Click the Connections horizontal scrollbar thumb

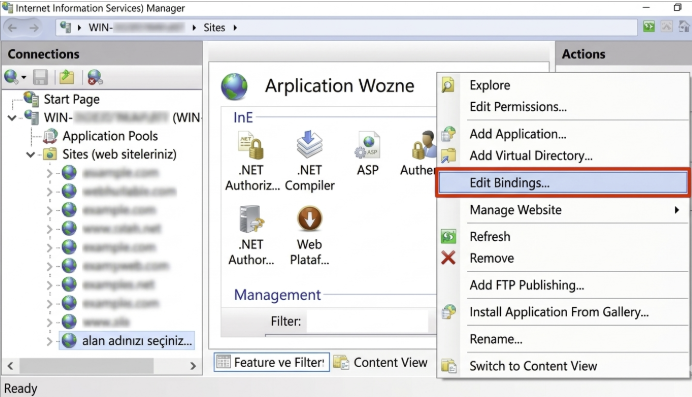pos(86,366)
